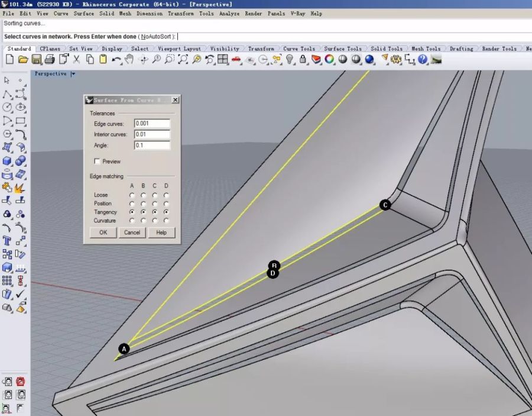Click OK in the surface dialog
This screenshot has width=532, height=416.
103,233
